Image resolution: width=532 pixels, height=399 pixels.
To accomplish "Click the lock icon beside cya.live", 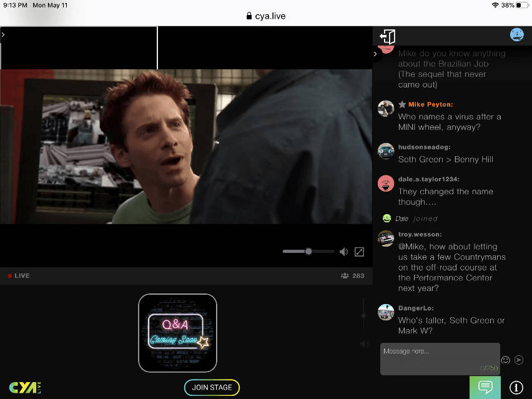I will click(x=249, y=16).
